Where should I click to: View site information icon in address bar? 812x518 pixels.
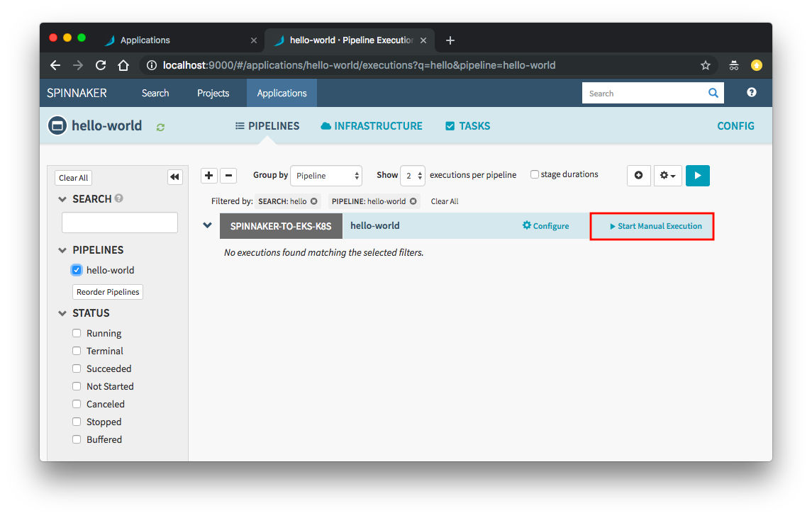pos(152,65)
